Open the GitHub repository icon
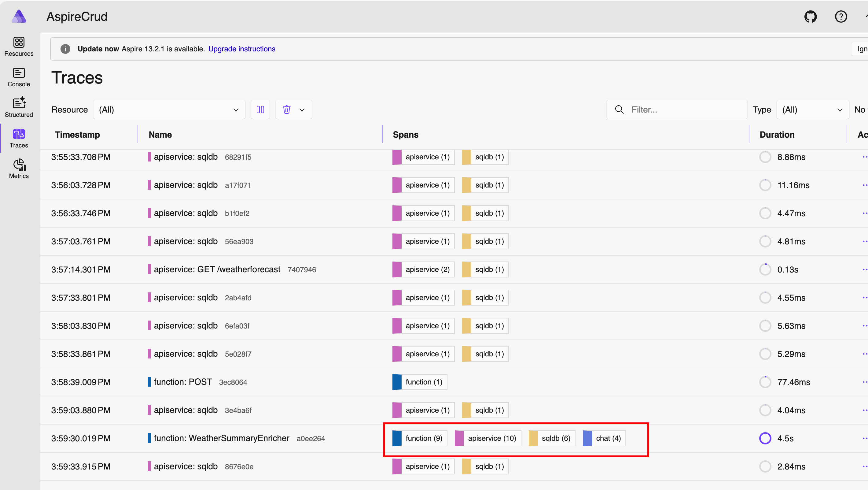Image resolution: width=868 pixels, height=490 pixels. pos(810,17)
